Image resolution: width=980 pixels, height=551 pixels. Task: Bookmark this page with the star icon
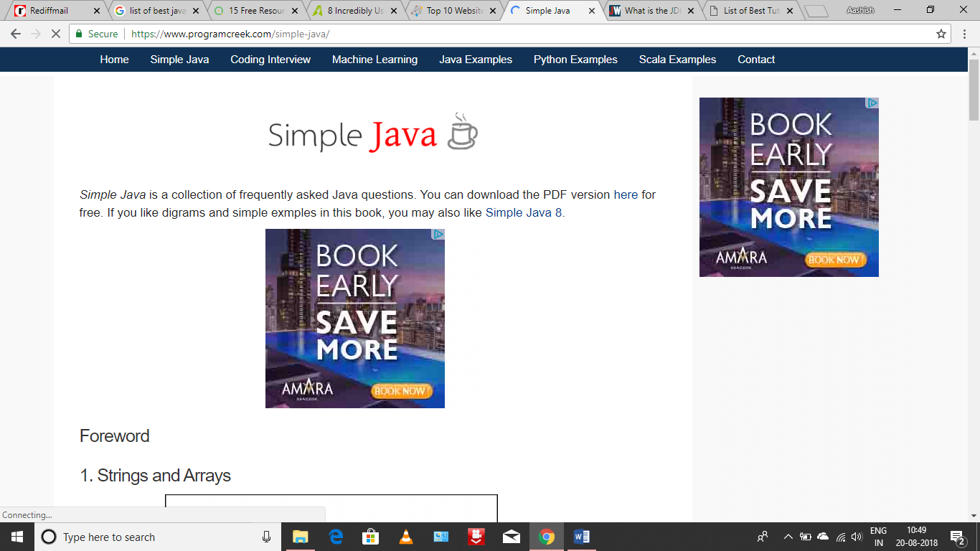941,34
